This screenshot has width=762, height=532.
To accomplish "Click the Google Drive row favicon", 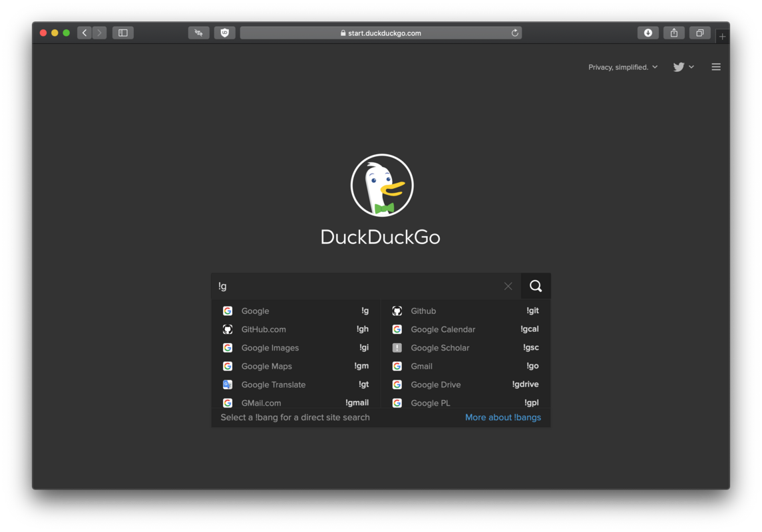I will point(397,384).
